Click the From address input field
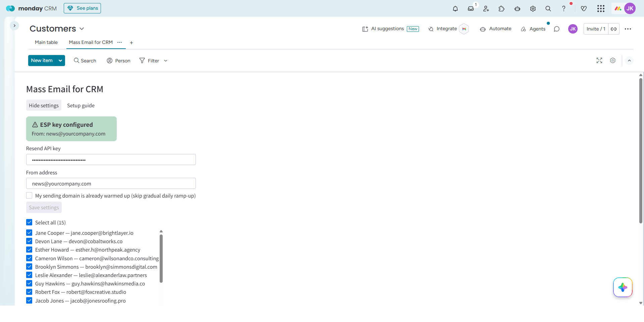Viewport: 644px width, 322px height. [111, 183]
